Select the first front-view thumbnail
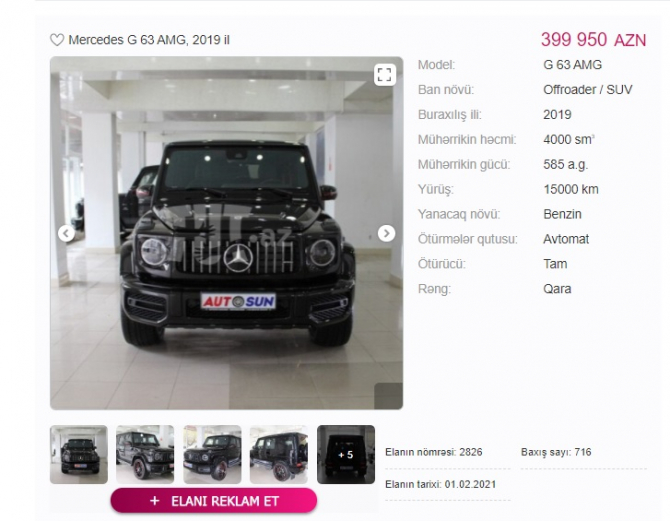Screen dimensions: 670x521 (x=79, y=454)
